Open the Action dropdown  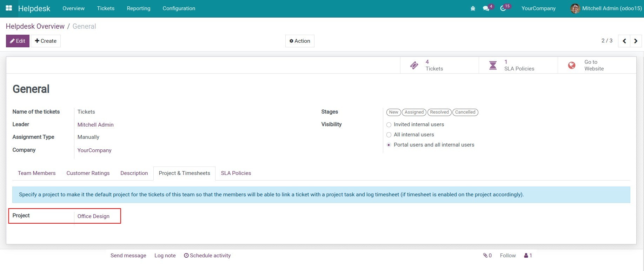300,41
